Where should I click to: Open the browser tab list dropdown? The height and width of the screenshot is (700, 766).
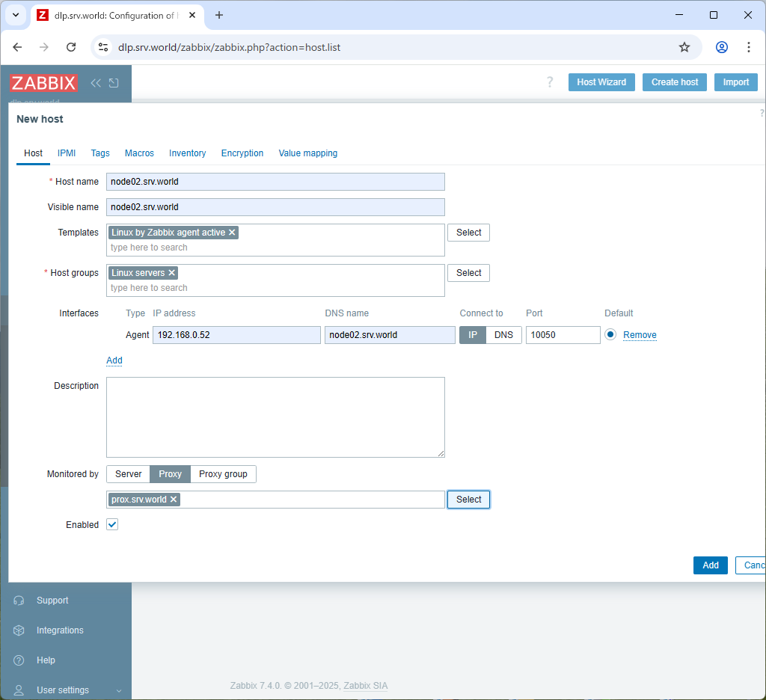click(x=15, y=15)
